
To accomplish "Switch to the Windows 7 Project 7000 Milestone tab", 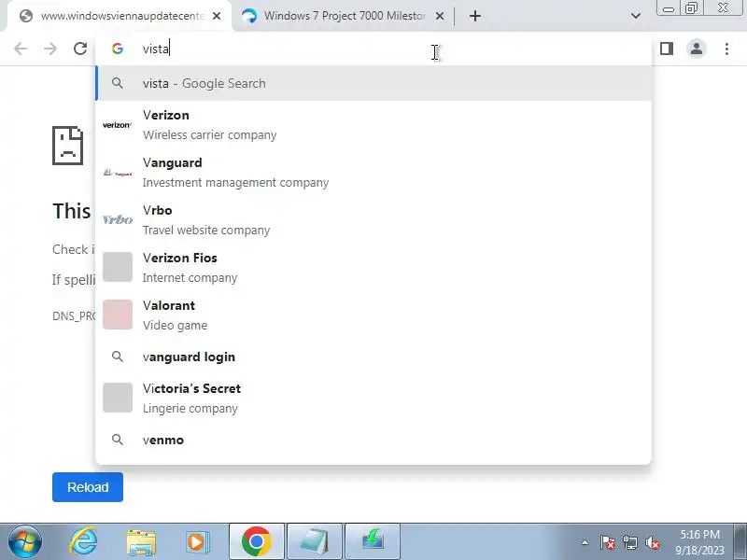I will click(343, 16).
